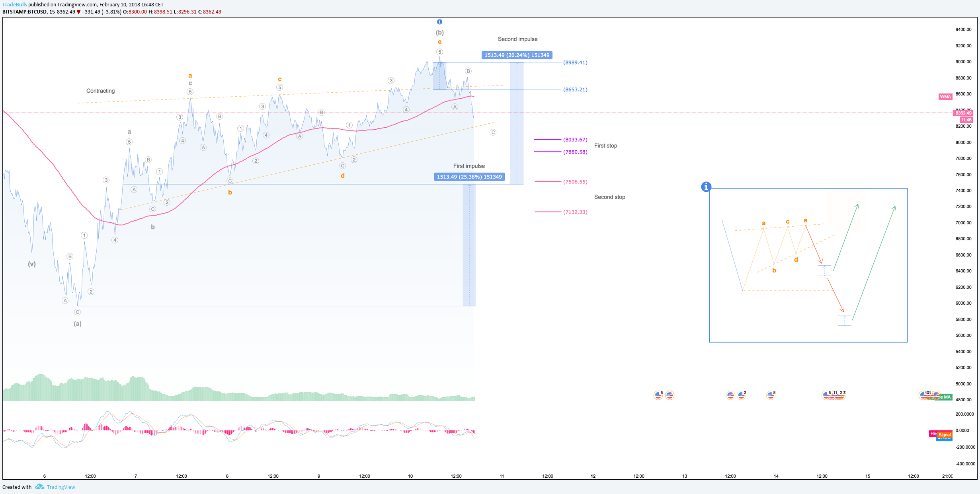This screenshot has width=980, height=494.
Task: Click the date 15 on the time axis
Action: (868, 476)
